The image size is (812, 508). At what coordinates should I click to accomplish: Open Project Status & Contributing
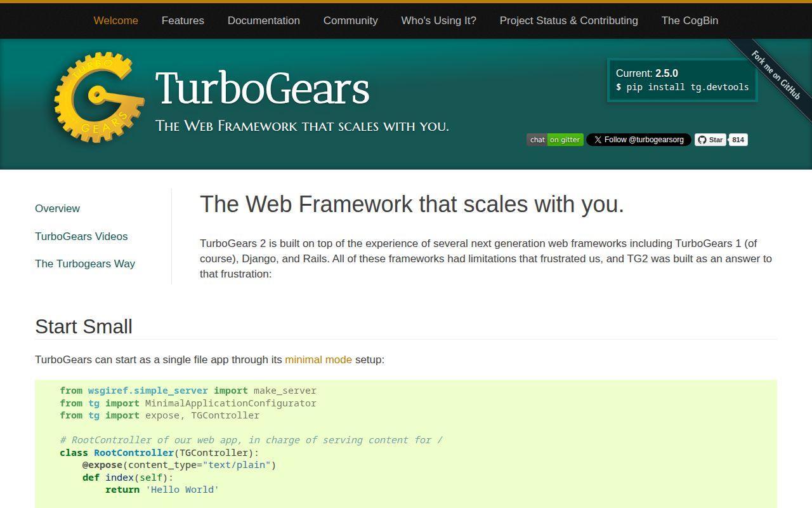pyautogui.click(x=569, y=20)
